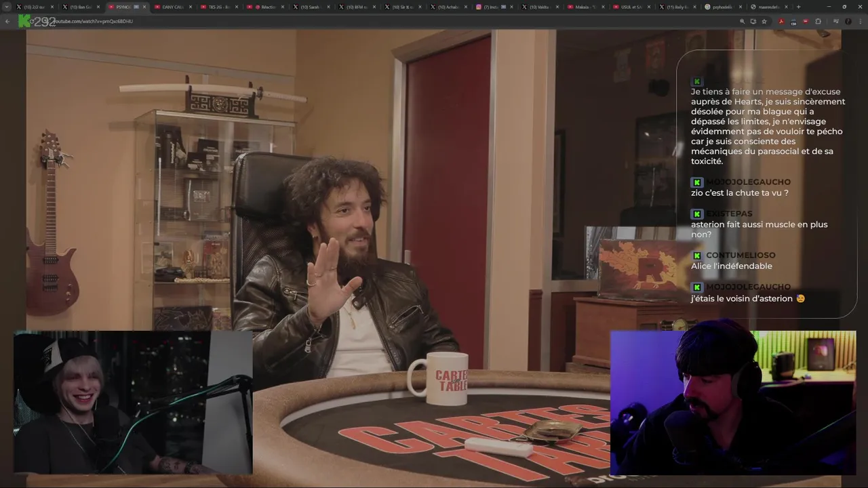Close the 'USUL et SA' tab

click(x=648, y=7)
